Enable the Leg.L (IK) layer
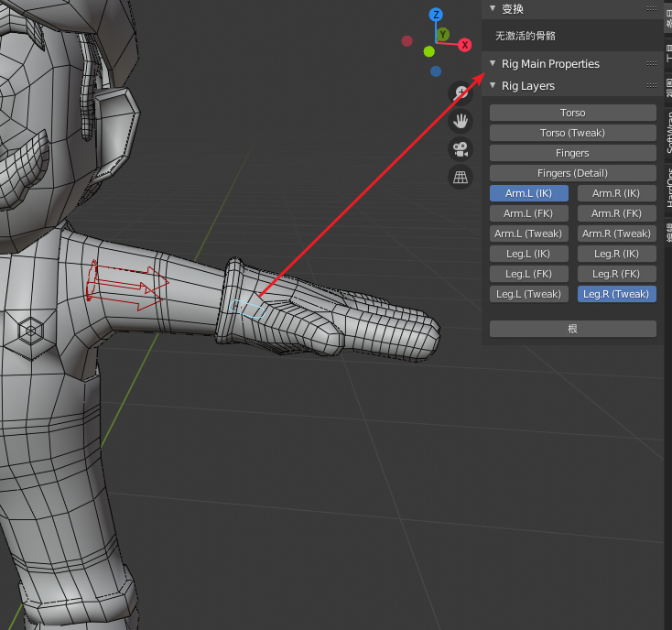 [529, 254]
